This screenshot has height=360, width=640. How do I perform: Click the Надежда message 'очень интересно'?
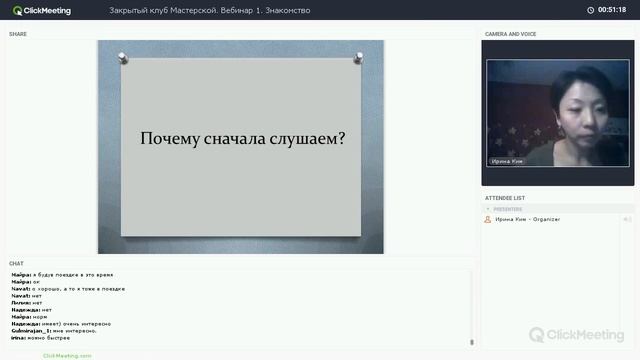pos(61,324)
